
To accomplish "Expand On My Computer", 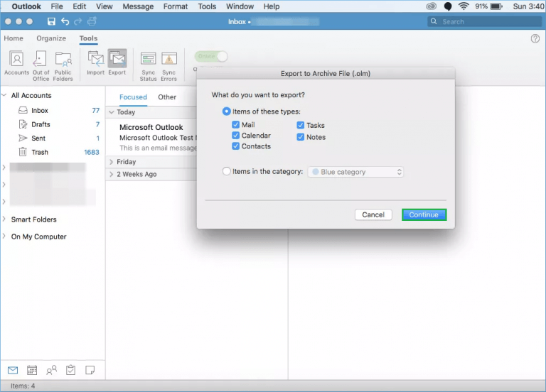I will point(4,236).
